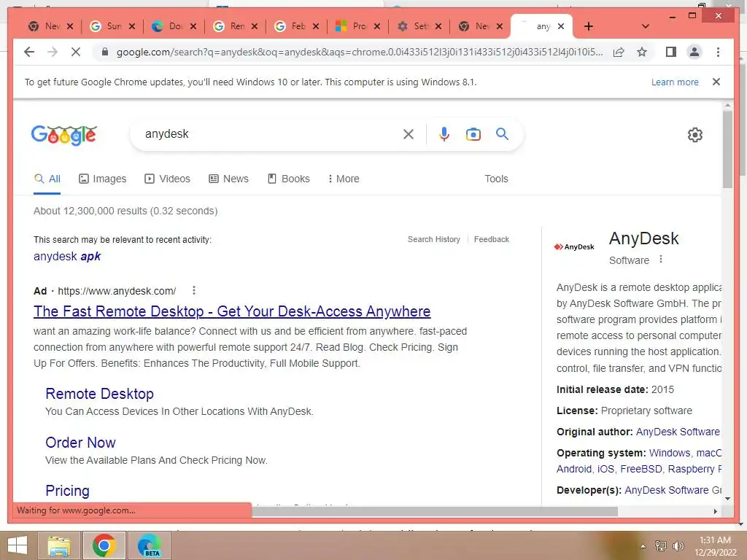747x560 pixels.
Task: Search by image with camera icon
Action: pyautogui.click(x=473, y=134)
